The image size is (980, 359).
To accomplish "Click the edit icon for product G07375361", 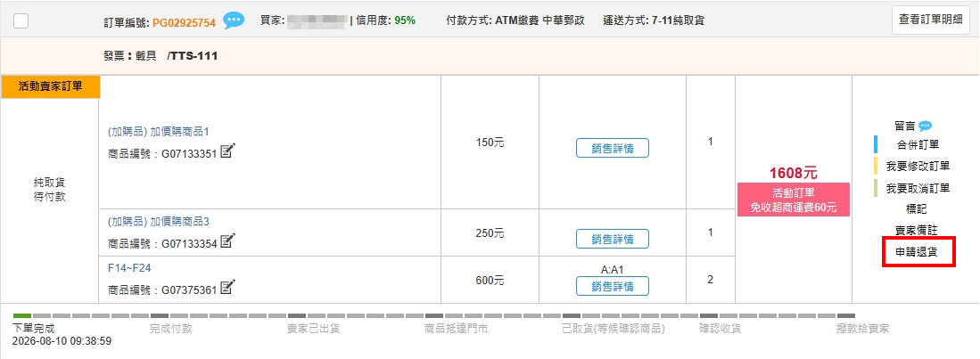I will [x=227, y=287].
